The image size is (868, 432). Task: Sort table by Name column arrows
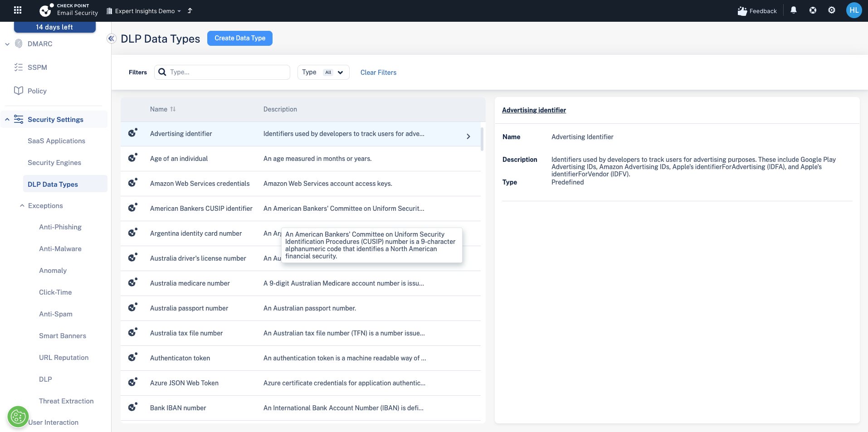click(173, 109)
